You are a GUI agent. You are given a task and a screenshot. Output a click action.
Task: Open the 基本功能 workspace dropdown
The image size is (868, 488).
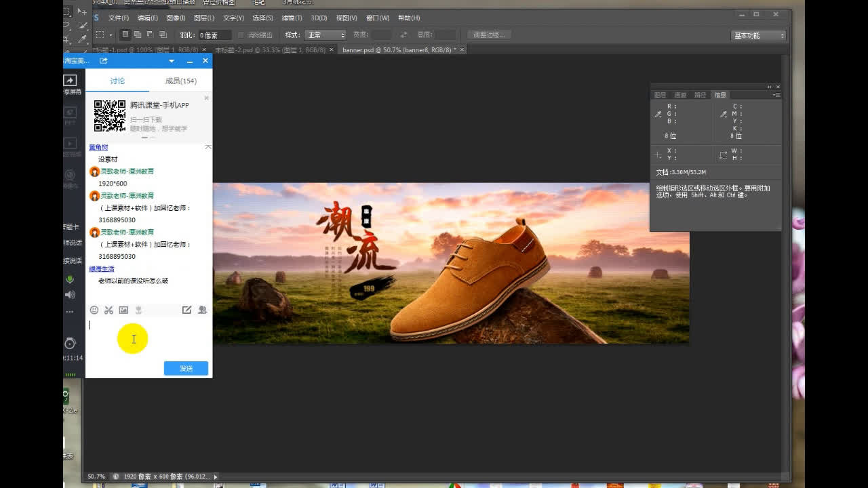pos(758,35)
